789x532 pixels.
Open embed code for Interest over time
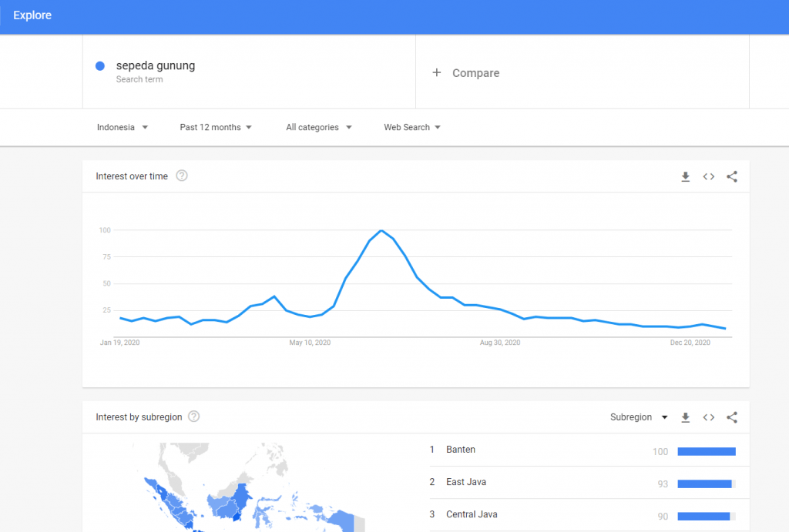[709, 176]
